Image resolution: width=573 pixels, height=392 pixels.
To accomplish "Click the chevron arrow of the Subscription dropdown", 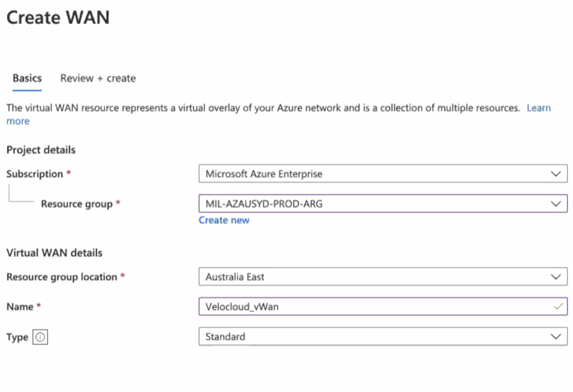I will point(555,174).
